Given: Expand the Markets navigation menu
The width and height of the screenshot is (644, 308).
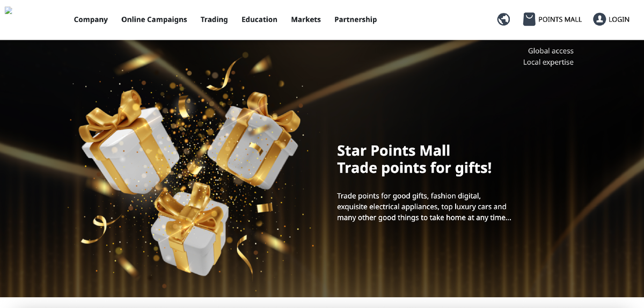Looking at the screenshot, I should 306,19.
